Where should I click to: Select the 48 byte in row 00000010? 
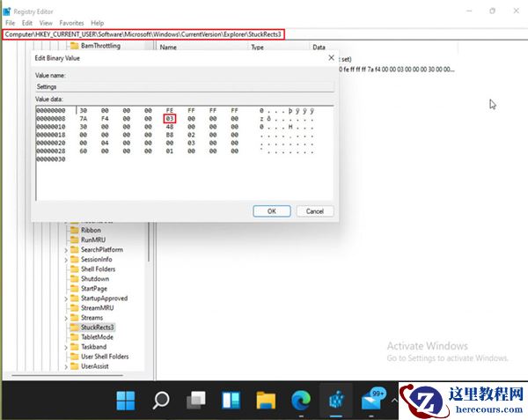(x=169, y=127)
